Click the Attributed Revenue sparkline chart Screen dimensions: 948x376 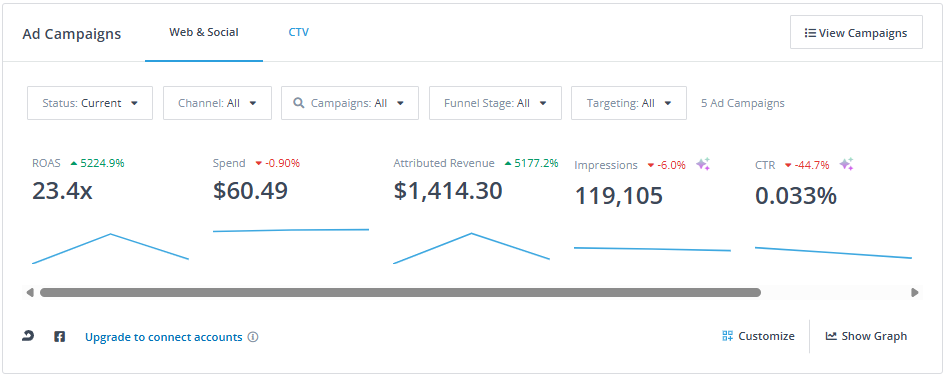[x=472, y=248]
